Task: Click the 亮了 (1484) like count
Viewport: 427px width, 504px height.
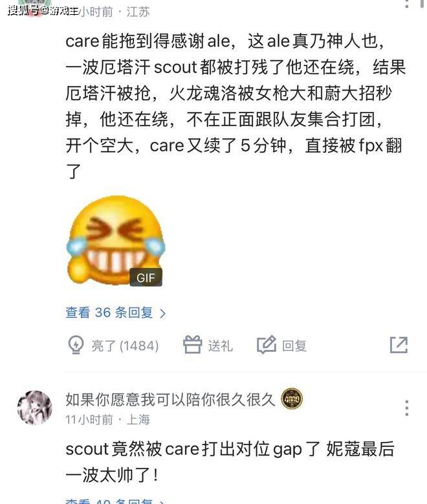Action: click(125, 346)
